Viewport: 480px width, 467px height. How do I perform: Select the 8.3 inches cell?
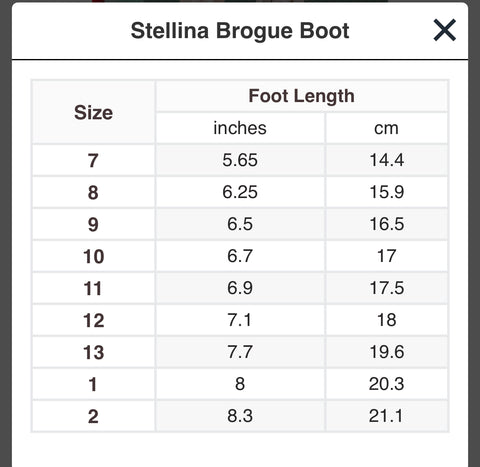click(x=240, y=416)
